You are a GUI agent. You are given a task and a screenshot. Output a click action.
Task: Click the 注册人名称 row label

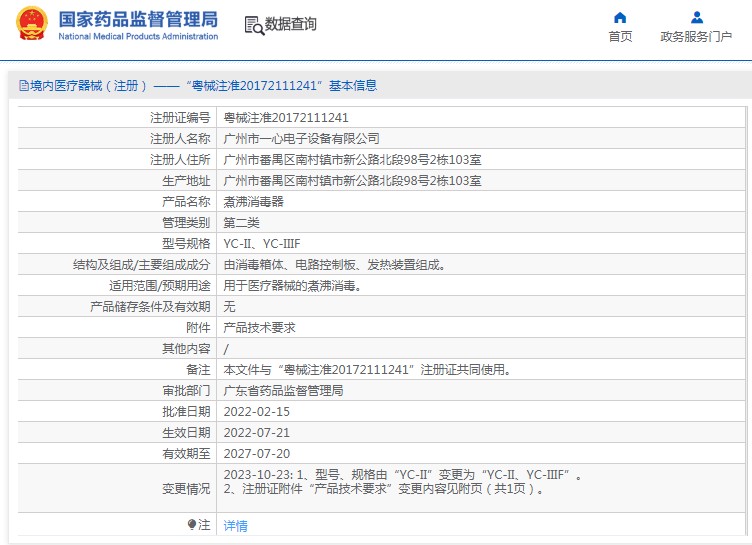pos(180,139)
